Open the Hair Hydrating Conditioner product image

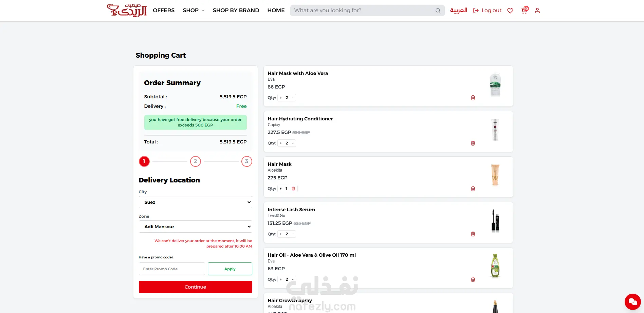coord(495,130)
